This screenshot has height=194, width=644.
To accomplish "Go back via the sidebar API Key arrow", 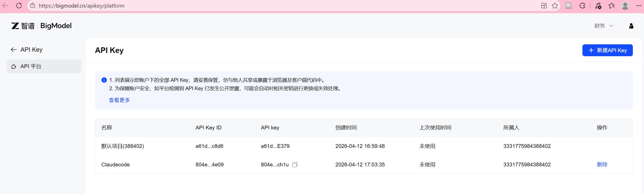I will 14,50.
